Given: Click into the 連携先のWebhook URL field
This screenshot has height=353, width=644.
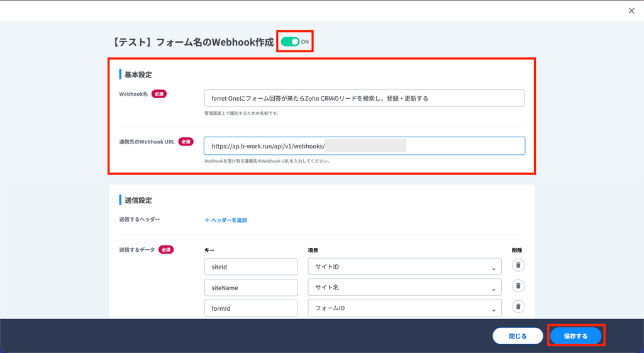Looking at the screenshot, I should click(x=364, y=146).
